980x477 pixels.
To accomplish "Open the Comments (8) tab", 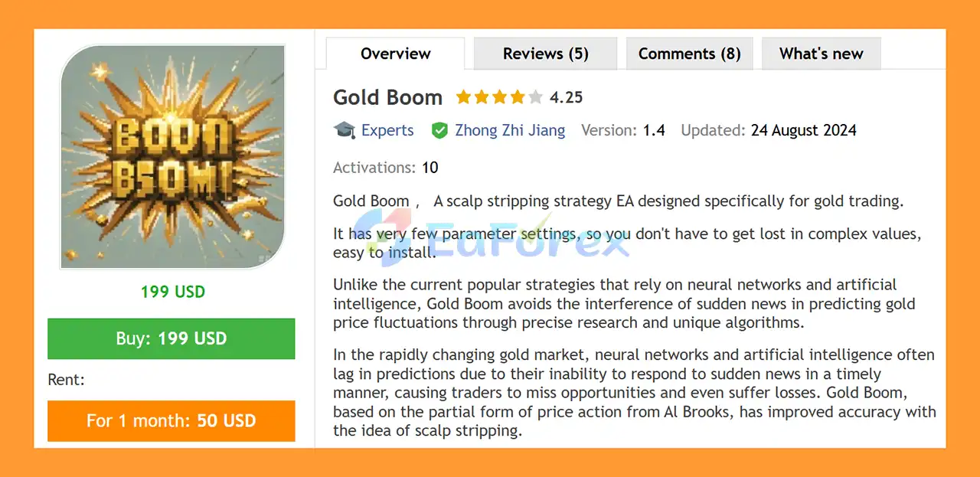I will coord(689,54).
